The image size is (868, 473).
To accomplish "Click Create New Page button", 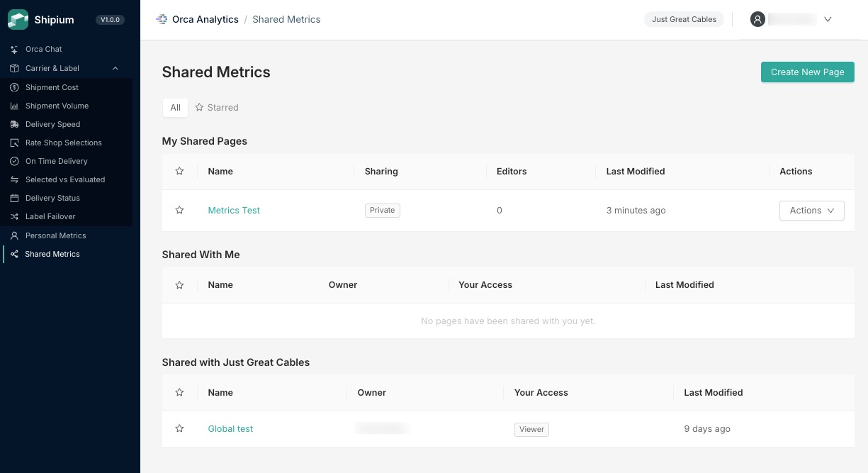I will coord(807,72).
